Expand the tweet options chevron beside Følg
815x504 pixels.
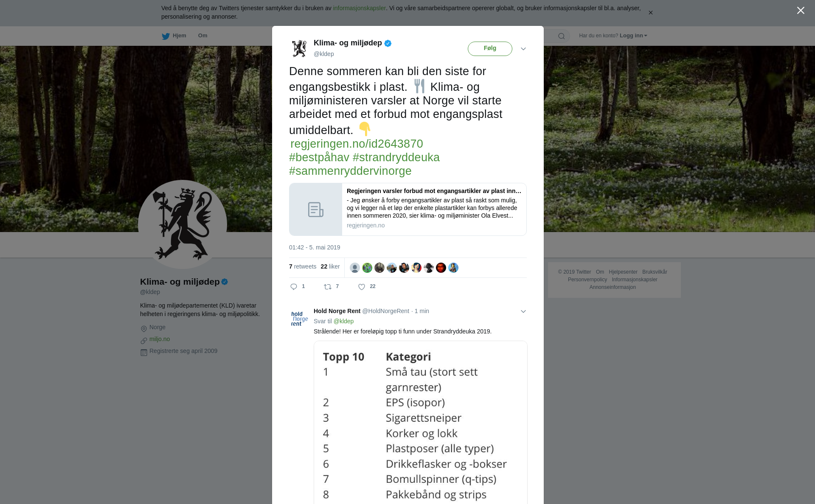523,49
